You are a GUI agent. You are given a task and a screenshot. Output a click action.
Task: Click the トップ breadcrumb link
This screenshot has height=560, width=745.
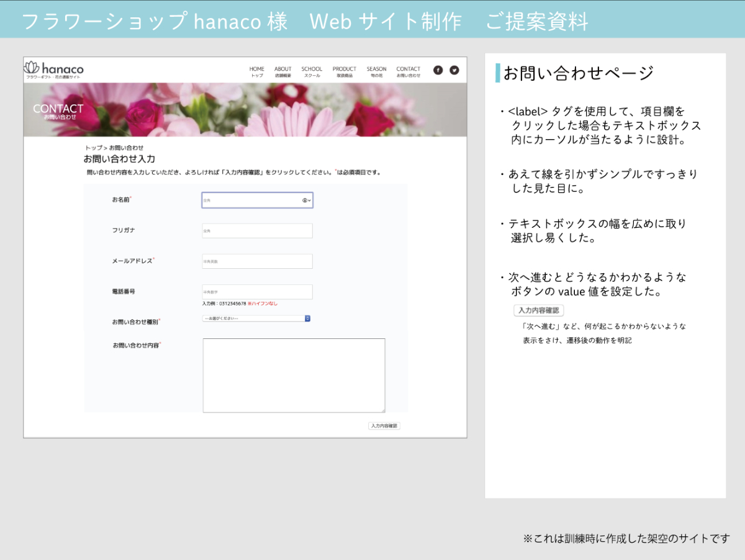(93, 148)
